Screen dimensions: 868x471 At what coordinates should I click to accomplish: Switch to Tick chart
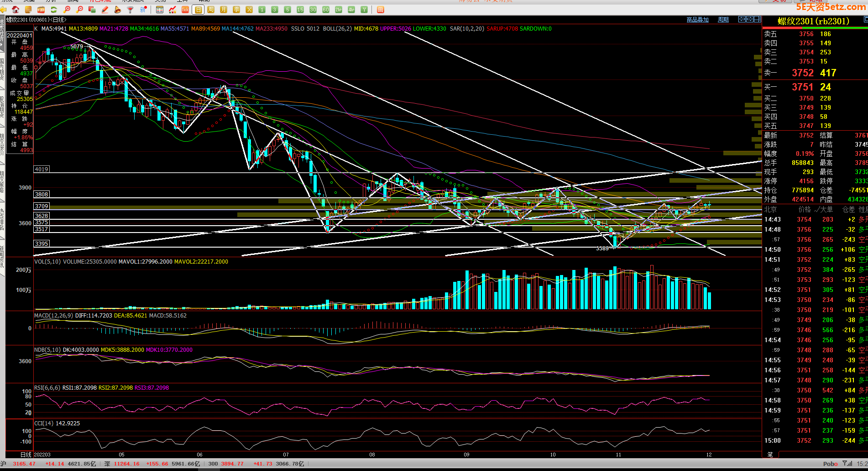point(185,10)
